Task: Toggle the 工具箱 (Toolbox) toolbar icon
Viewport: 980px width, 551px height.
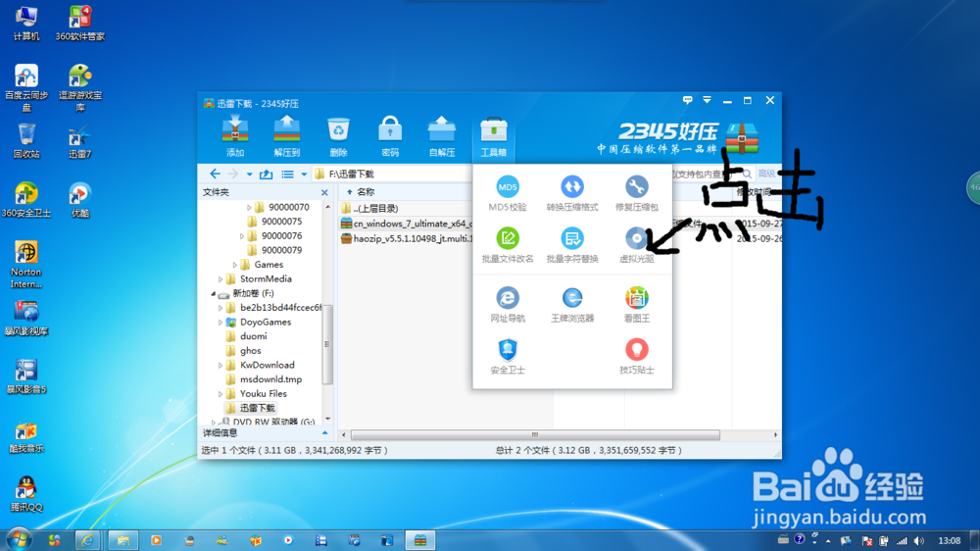Action: pyautogui.click(x=493, y=135)
